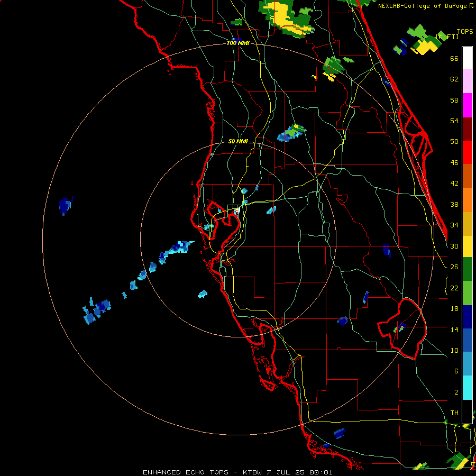This screenshot has height=476, width=476.
Task: Select the gold legend swatch near 34
Action: click(x=467, y=224)
